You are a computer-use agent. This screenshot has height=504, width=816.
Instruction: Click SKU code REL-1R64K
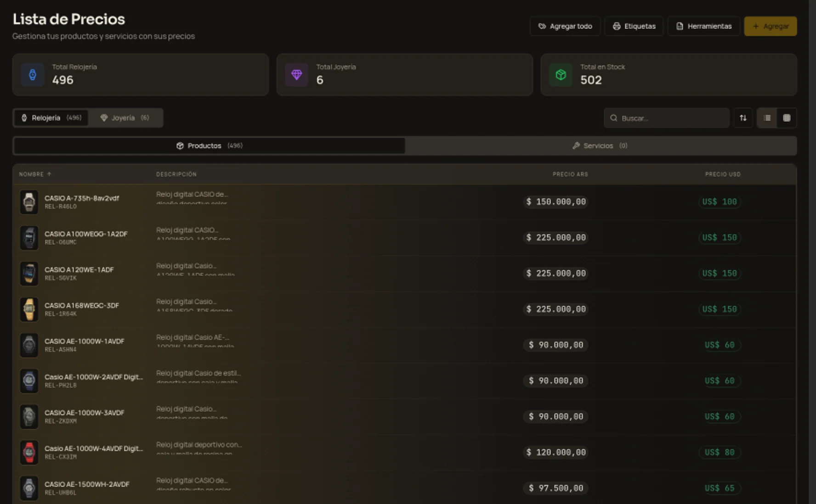point(61,314)
